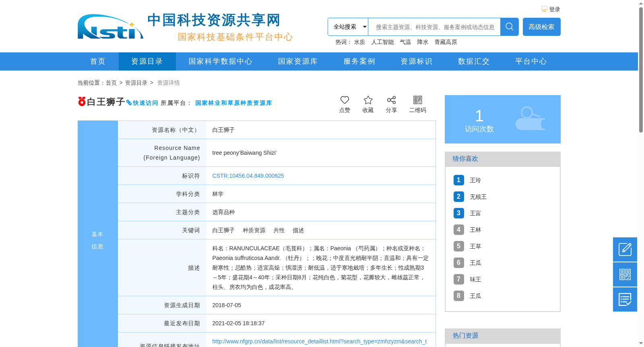
Task: Open 国家资源库 navigation item
Action: tap(298, 61)
